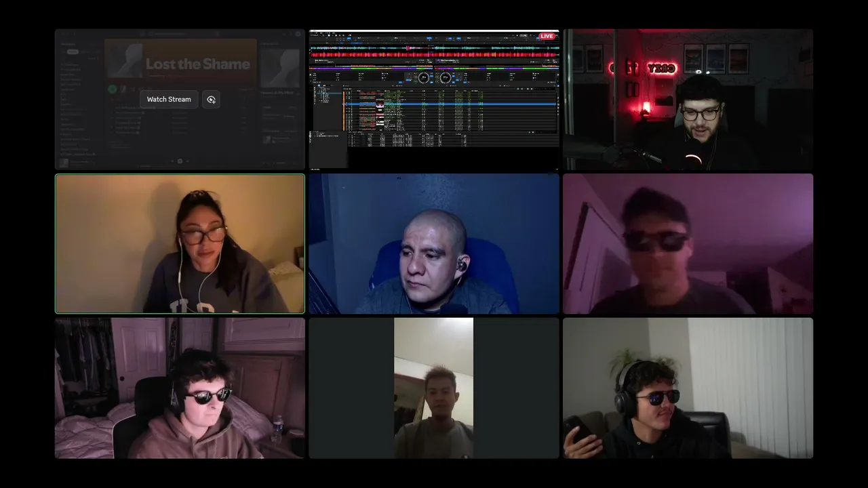The width and height of the screenshot is (868, 488).
Task: Select the tile of person holding a phone
Action: click(x=688, y=388)
